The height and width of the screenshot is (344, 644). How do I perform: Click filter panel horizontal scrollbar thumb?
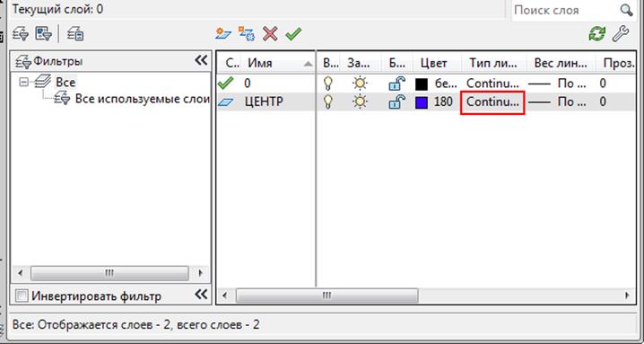point(109,273)
